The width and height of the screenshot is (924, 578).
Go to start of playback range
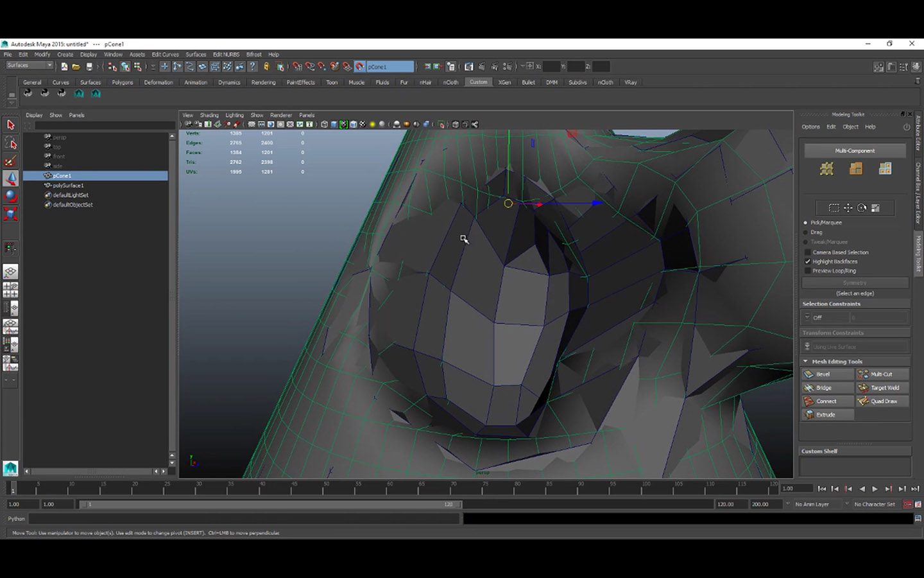(x=821, y=489)
